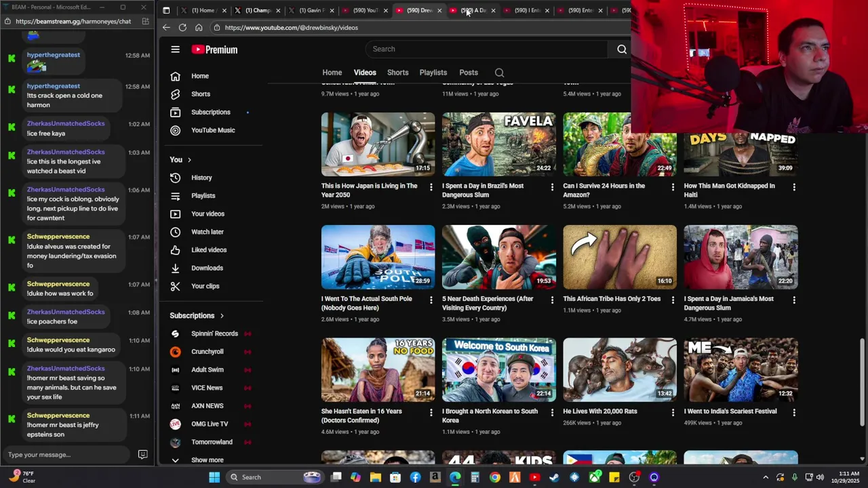
Task: Switch to the channel Posts tab
Action: pyautogui.click(x=469, y=73)
